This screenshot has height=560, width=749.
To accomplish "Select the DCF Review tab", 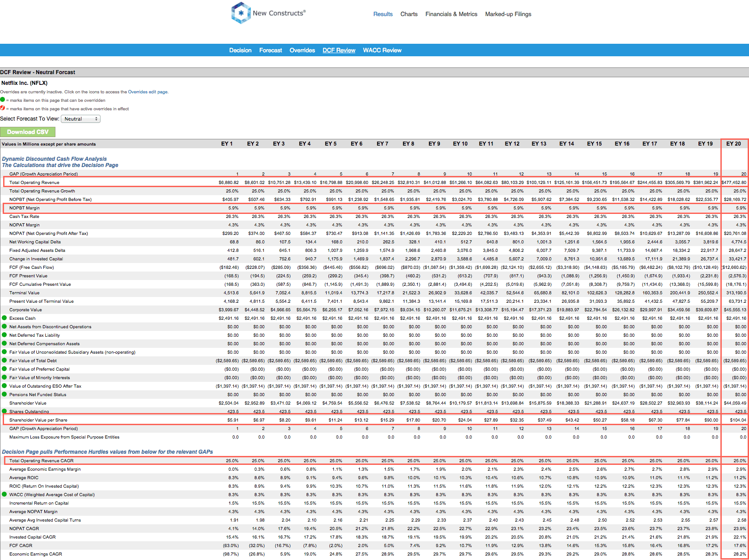I will pyautogui.click(x=339, y=50).
